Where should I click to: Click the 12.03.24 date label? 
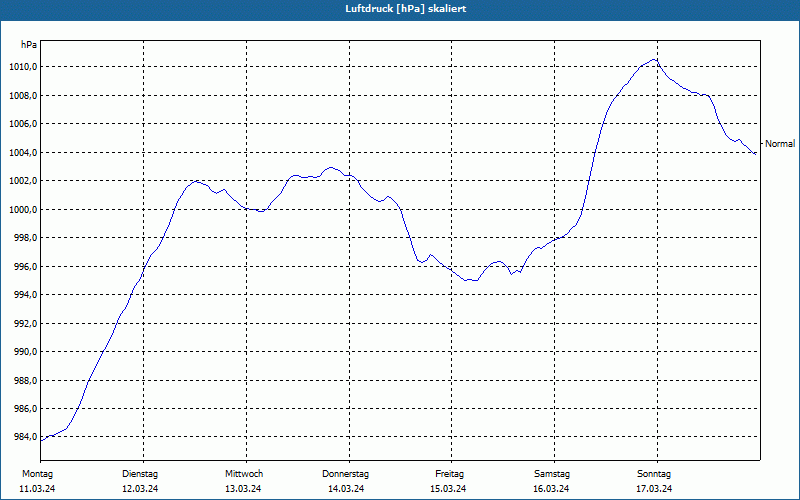point(140,489)
